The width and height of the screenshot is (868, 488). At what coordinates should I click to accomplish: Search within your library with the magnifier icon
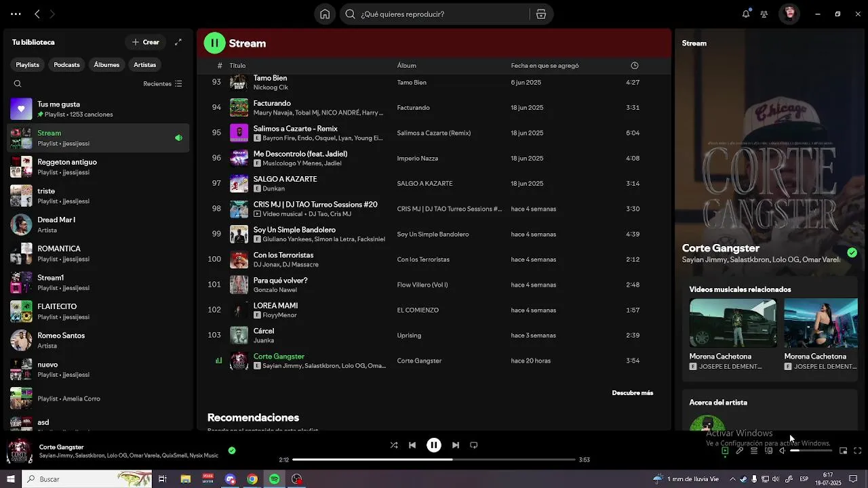(18, 84)
